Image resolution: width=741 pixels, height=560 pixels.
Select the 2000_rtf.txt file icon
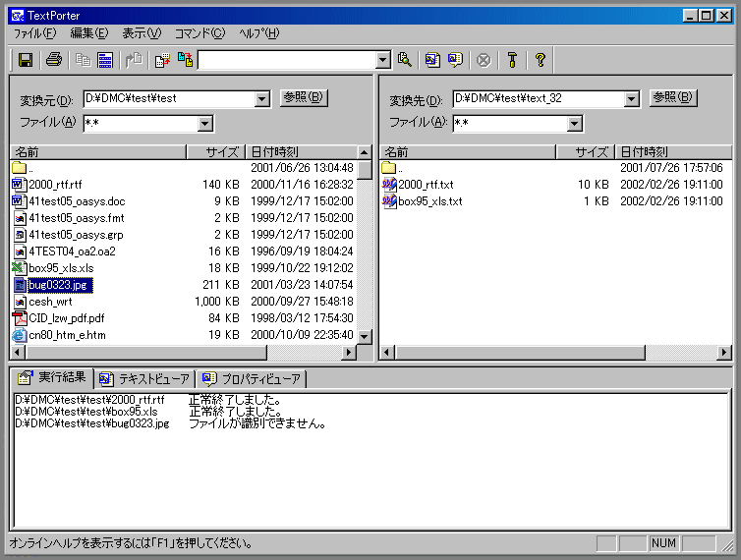tap(389, 185)
